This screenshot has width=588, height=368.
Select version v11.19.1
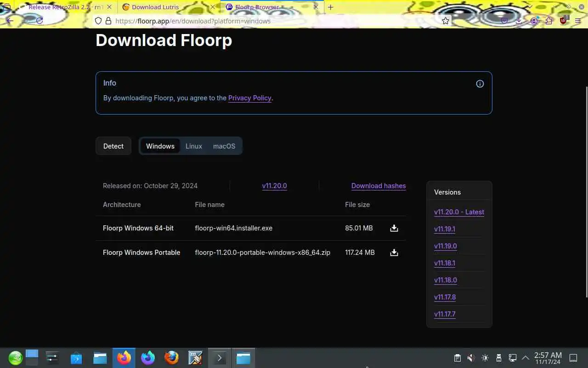point(445,229)
